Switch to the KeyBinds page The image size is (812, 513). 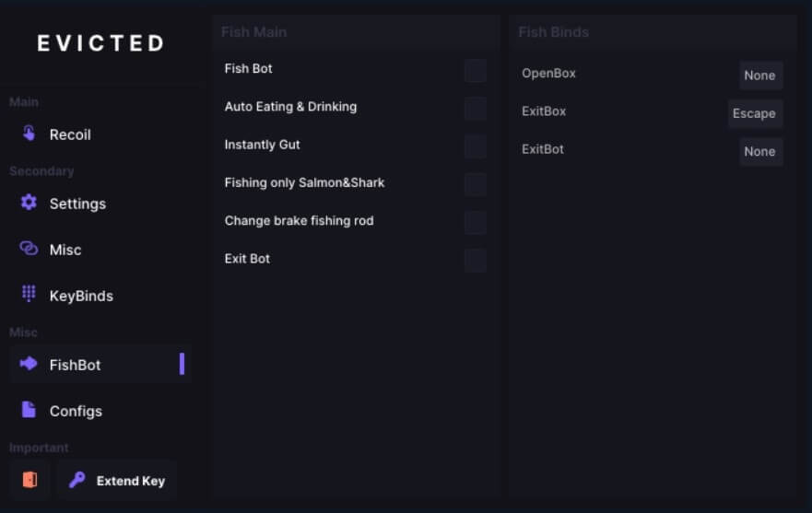point(81,296)
